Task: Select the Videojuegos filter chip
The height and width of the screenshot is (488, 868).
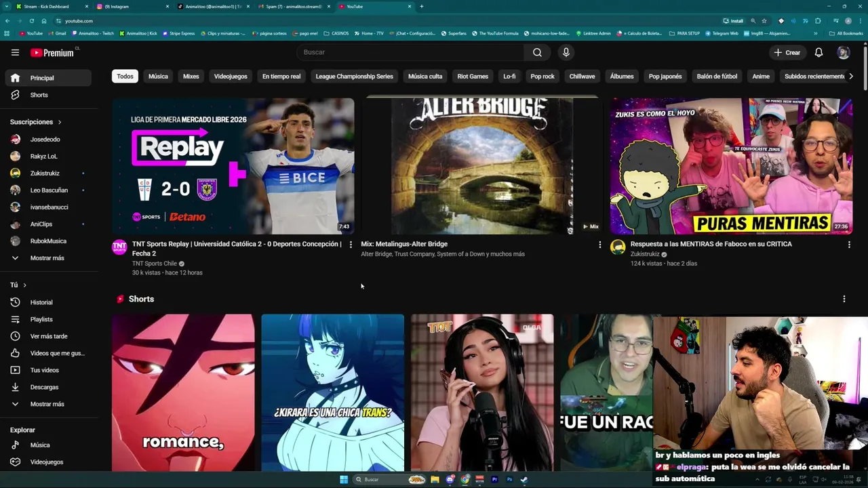Action: coord(231,77)
